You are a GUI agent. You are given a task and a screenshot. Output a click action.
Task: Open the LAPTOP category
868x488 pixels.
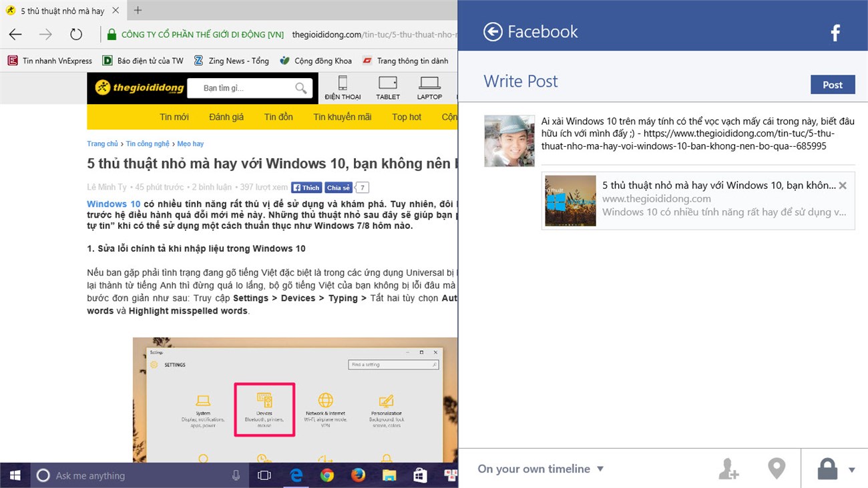pyautogui.click(x=430, y=87)
